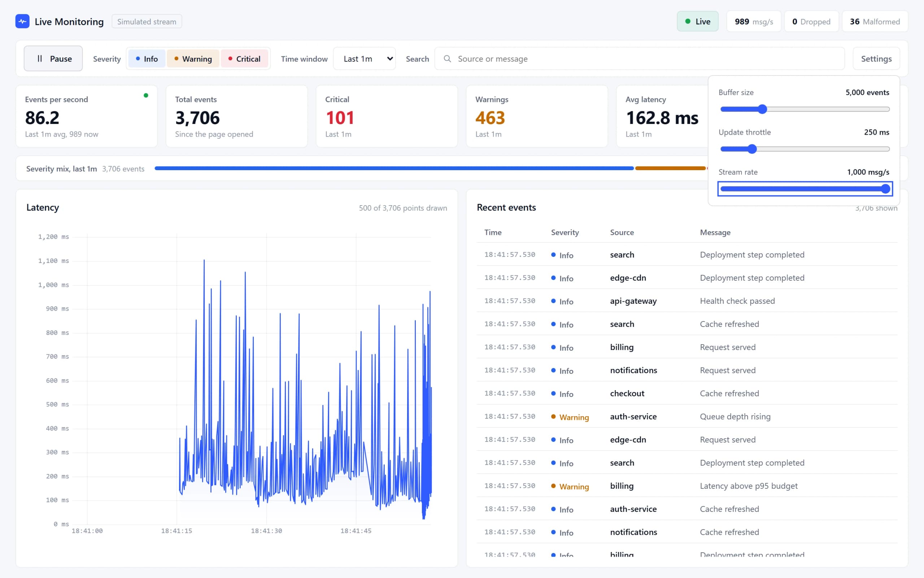Click the Live Monitoring pulse logo icon
The height and width of the screenshot is (578, 924).
pos(22,21)
